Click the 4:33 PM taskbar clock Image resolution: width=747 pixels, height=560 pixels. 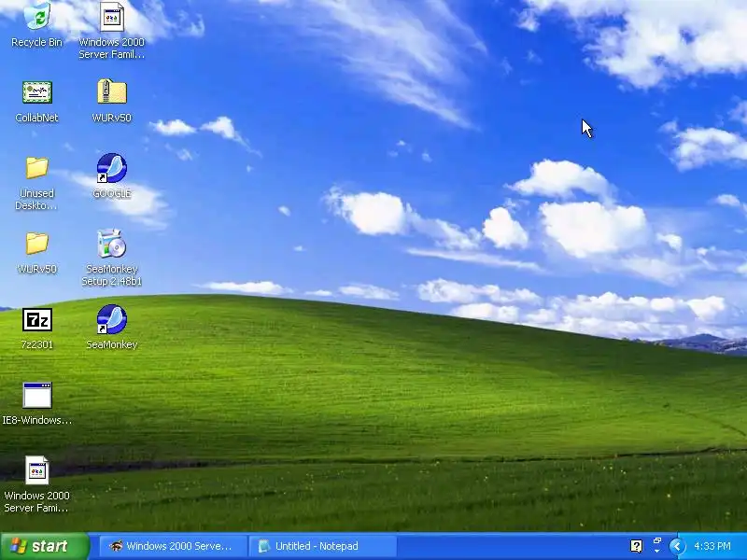click(x=712, y=546)
